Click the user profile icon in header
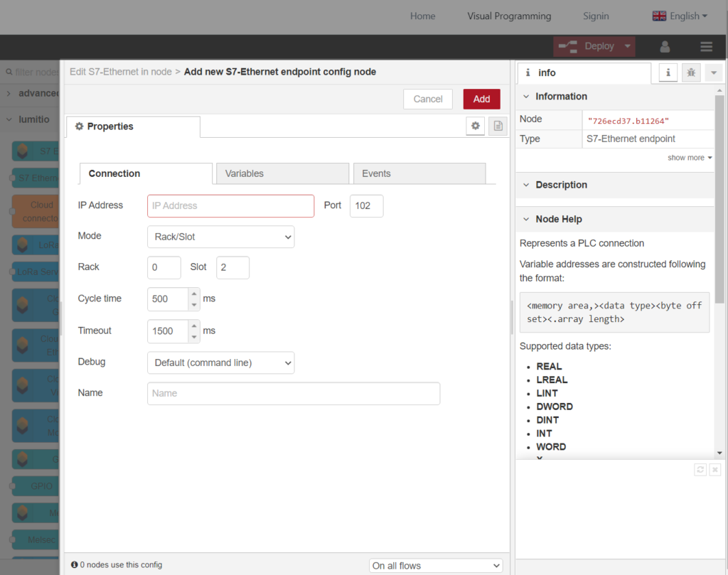Image resolution: width=728 pixels, height=575 pixels. click(x=665, y=46)
